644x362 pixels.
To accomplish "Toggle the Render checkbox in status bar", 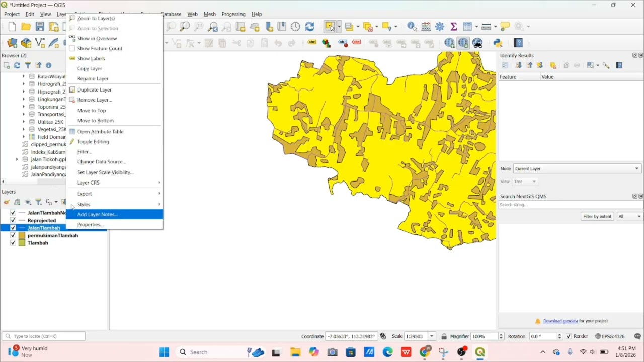I will click(569, 336).
